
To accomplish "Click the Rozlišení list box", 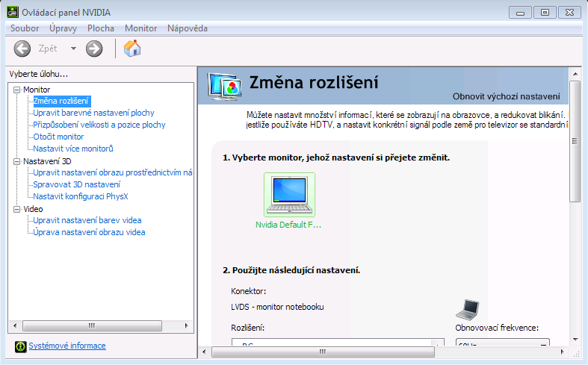I will click(x=338, y=343).
